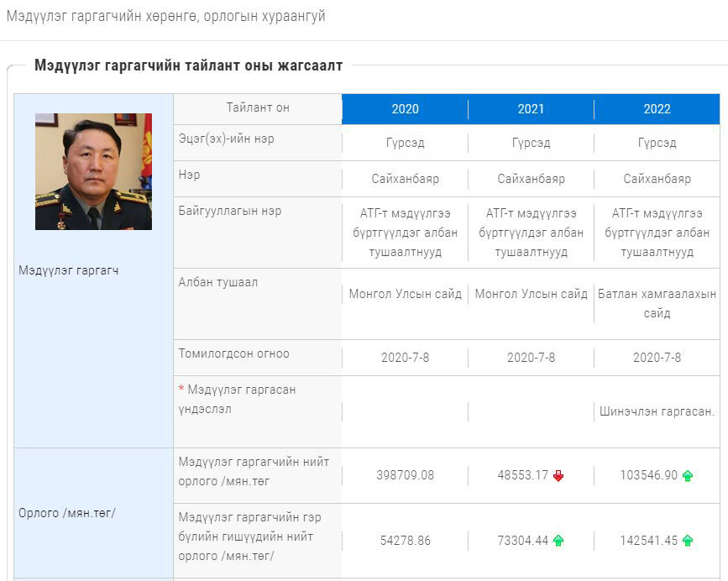Click the green up arrow beside 73304.44

tap(558, 541)
